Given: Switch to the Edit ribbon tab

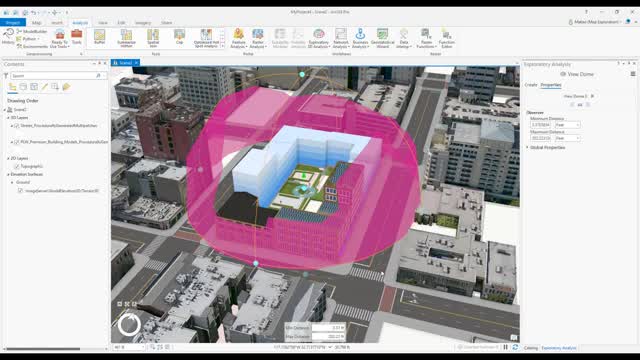Looking at the screenshot, I should click(121, 23).
